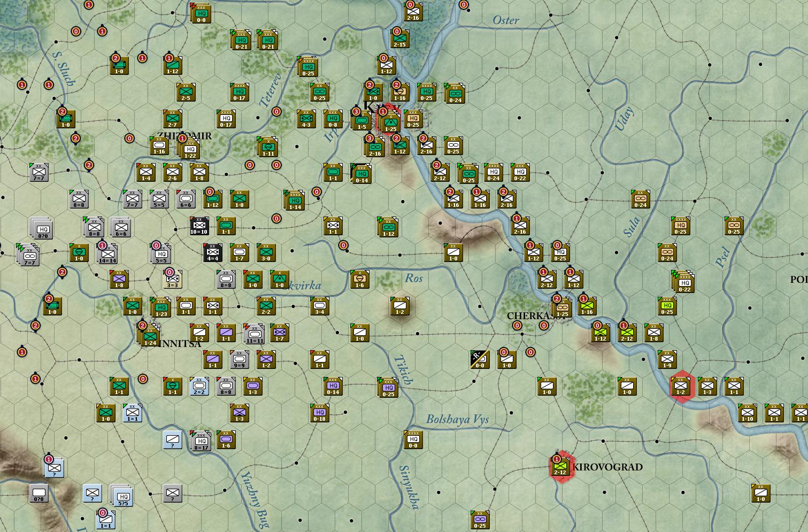Click the light blue 2=2 armored counter

(199, 386)
